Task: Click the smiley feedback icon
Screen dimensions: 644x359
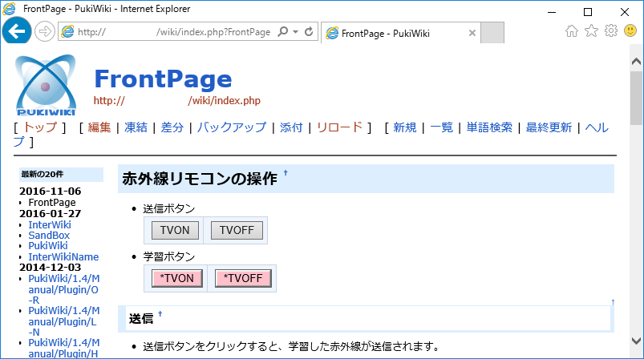Action: (630, 31)
